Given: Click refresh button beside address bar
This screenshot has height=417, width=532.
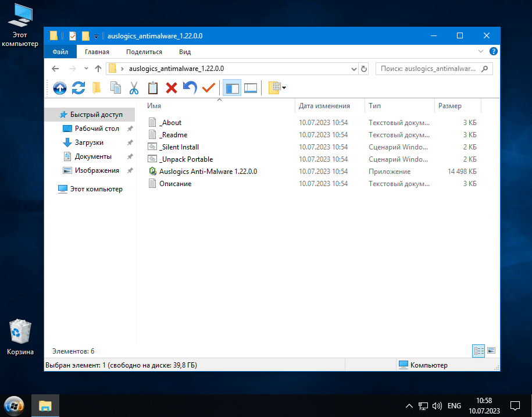Looking at the screenshot, I should (x=364, y=69).
